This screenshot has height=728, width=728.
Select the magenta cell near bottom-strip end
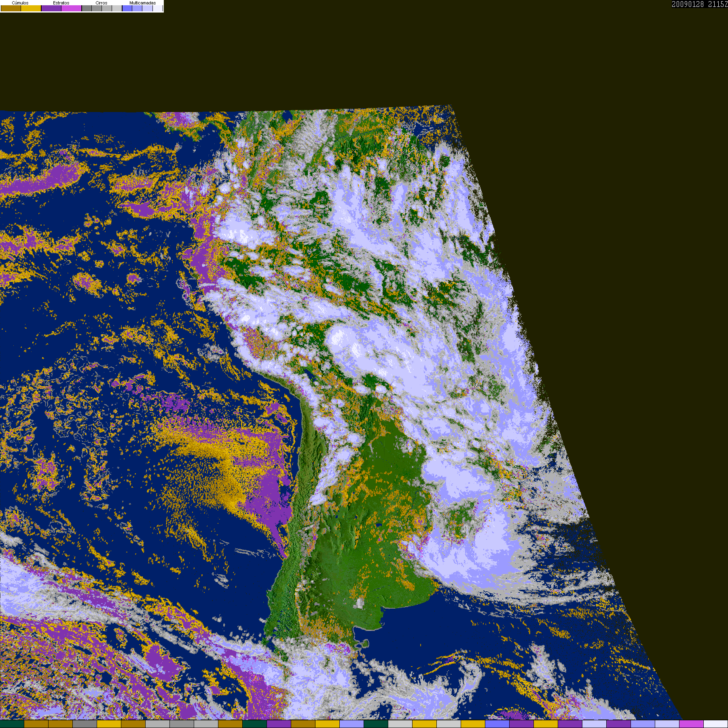tap(692, 724)
